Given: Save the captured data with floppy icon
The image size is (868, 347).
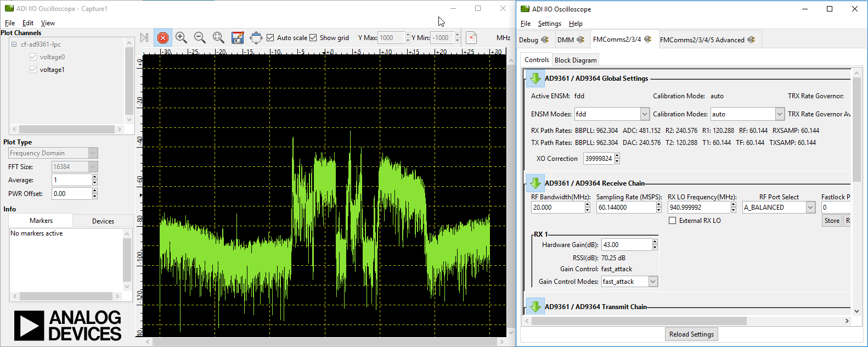Looking at the screenshot, I should (238, 38).
